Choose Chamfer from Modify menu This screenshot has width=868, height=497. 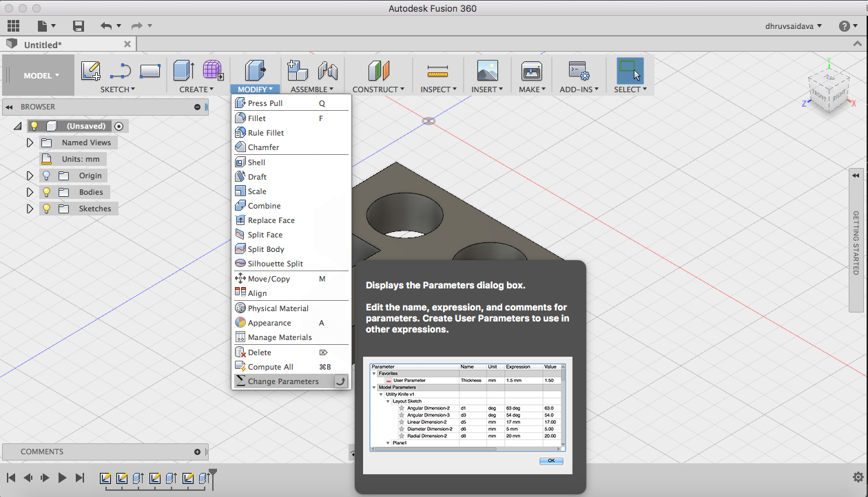(x=291, y=147)
